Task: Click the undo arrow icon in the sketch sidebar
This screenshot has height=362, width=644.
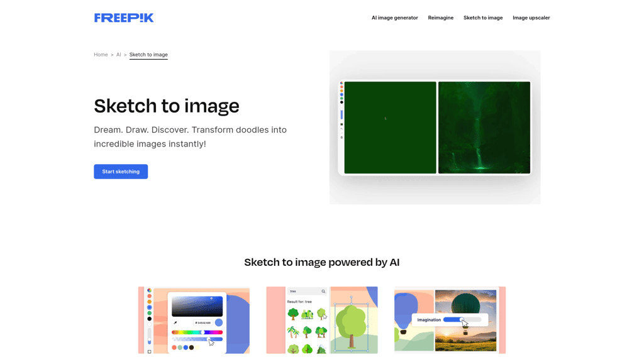Action: 341,129
